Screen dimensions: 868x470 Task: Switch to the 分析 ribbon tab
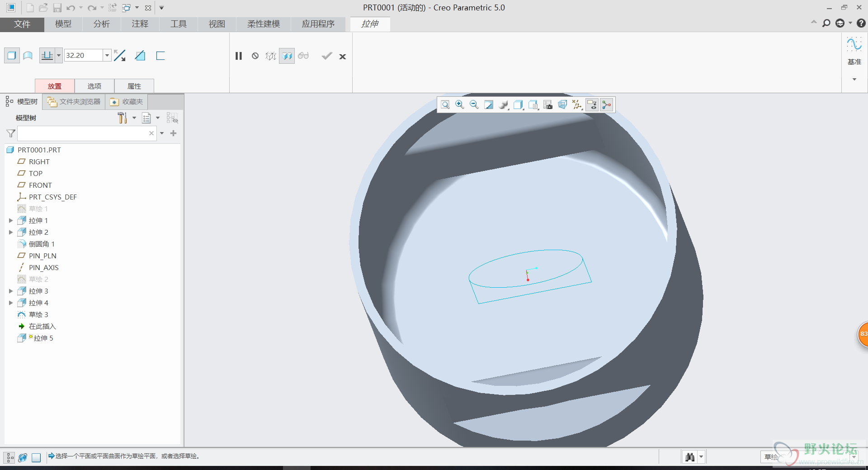pyautogui.click(x=102, y=24)
